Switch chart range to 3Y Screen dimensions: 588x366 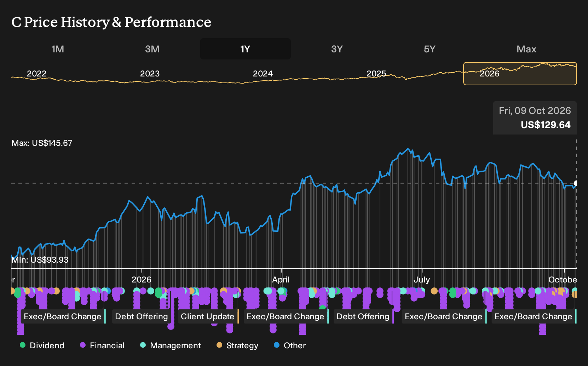click(337, 49)
